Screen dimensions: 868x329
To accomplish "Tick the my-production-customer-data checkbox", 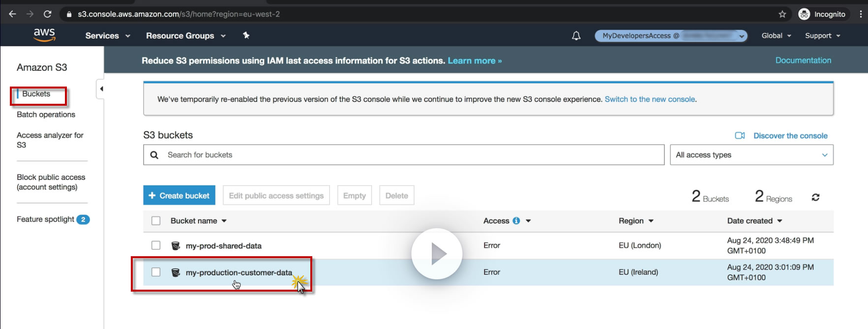I will click(156, 272).
